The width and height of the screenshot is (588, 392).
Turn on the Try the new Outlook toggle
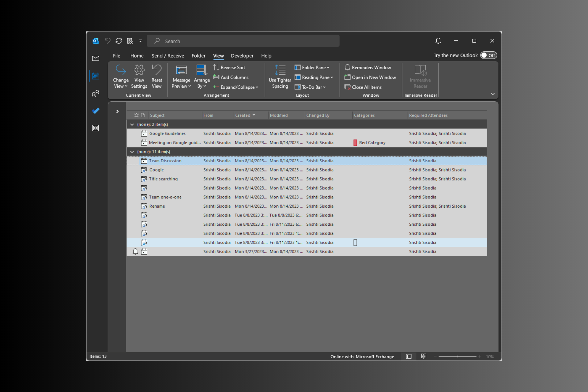488,55
